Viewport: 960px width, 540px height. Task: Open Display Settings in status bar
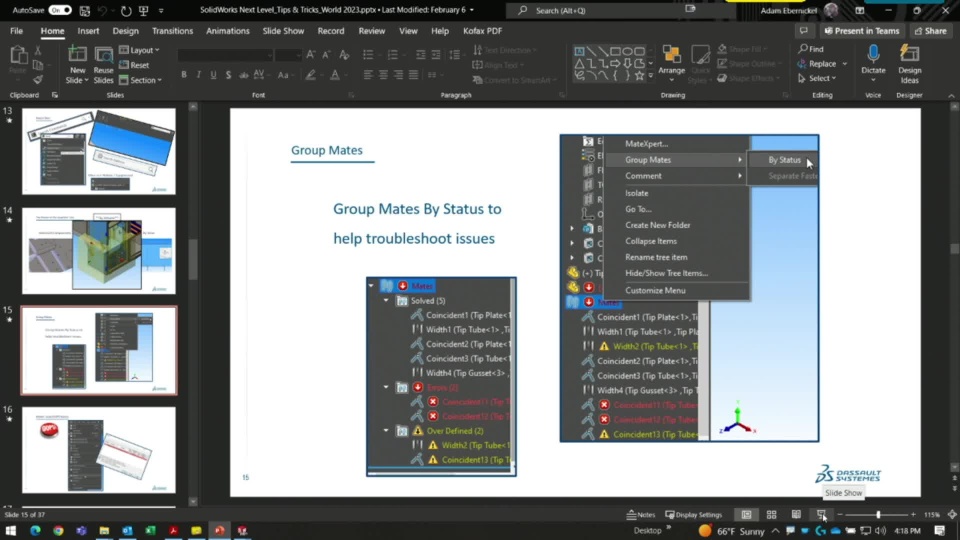click(x=694, y=515)
